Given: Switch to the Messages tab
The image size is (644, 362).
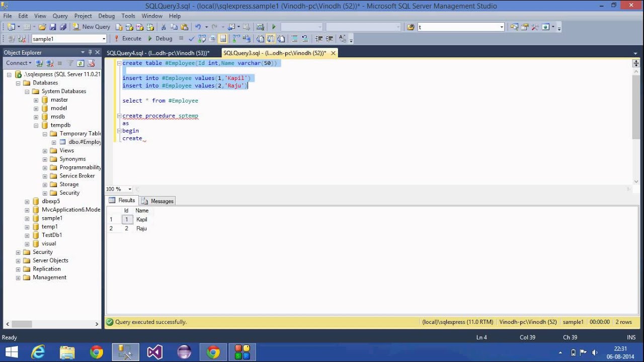Looking at the screenshot, I should click(157, 201).
